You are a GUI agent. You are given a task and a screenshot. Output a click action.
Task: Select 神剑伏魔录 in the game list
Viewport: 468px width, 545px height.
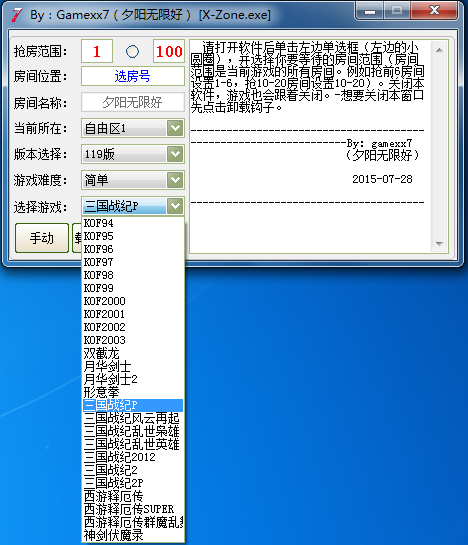(133, 535)
